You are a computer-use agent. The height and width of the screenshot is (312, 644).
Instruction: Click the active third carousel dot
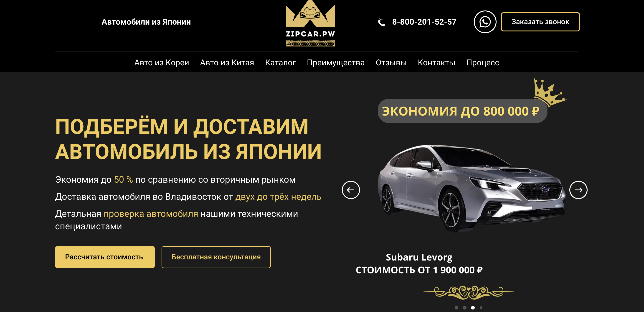pyautogui.click(x=473, y=307)
